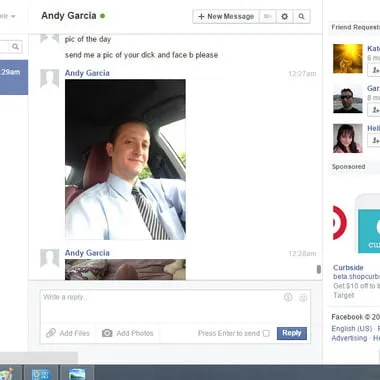Click the search icon in the left inbox panel
The height and width of the screenshot is (380, 380).
pos(15,47)
